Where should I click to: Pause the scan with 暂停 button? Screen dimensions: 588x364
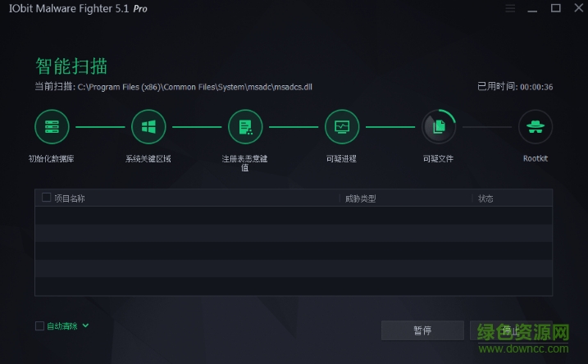422,330
